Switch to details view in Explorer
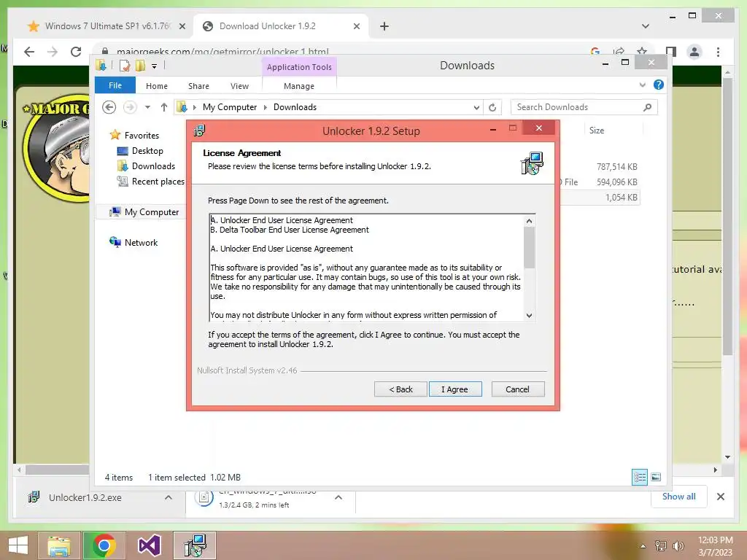 coord(639,477)
